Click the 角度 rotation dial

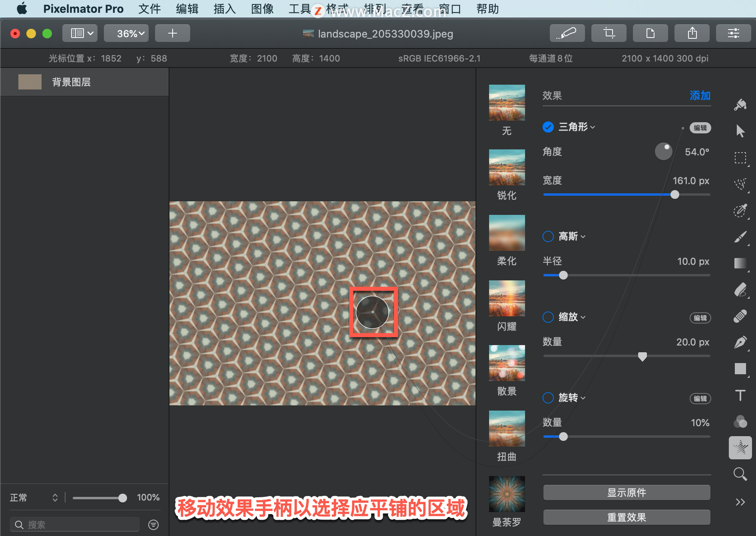pyautogui.click(x=663, y=152)
